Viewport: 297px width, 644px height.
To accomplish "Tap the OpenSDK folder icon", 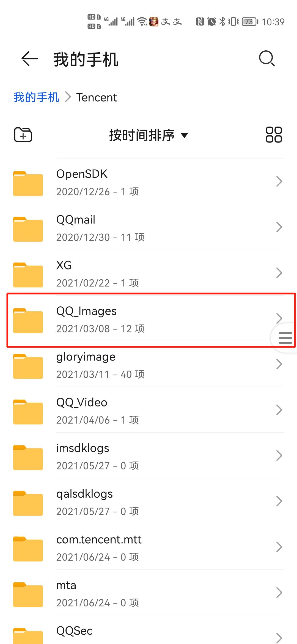I will [28, 184].
